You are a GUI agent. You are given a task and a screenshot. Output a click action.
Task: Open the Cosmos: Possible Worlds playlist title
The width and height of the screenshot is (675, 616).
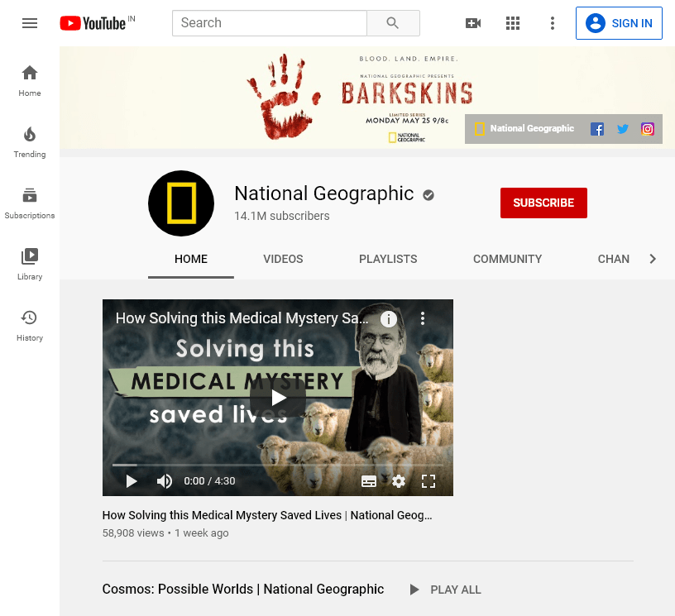(243, 589)
